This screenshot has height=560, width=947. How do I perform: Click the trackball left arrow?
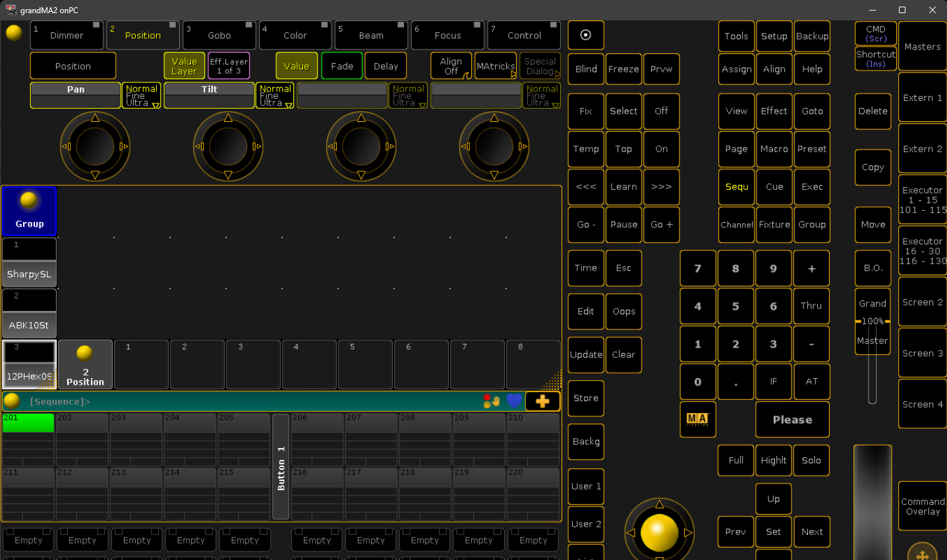(631, 532)
